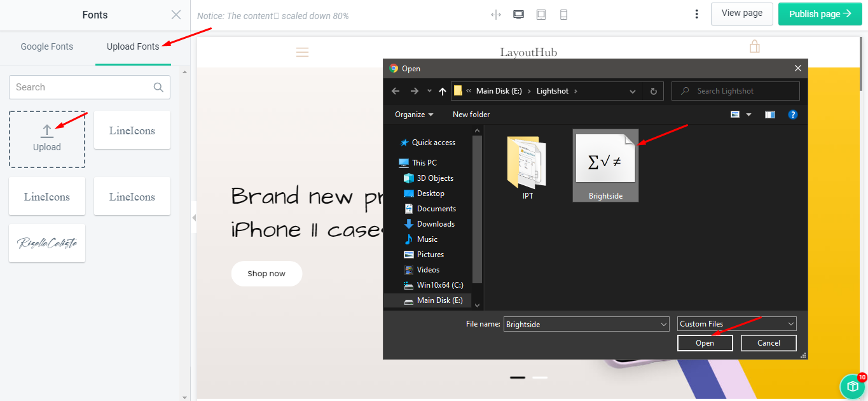Click Lightshot in the address path

pos(554,91)
